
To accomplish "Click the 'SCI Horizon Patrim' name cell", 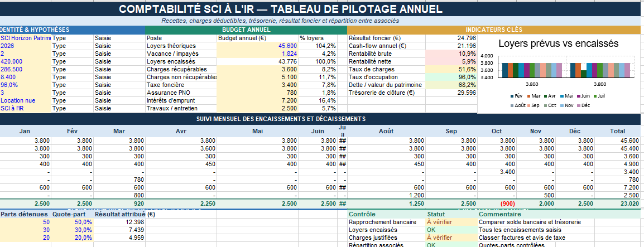I will pos(26,38).
